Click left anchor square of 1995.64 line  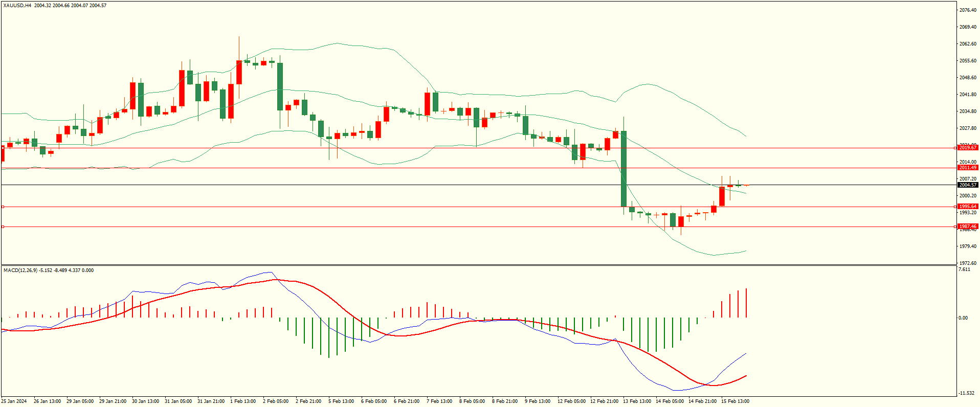pos(3,207)
